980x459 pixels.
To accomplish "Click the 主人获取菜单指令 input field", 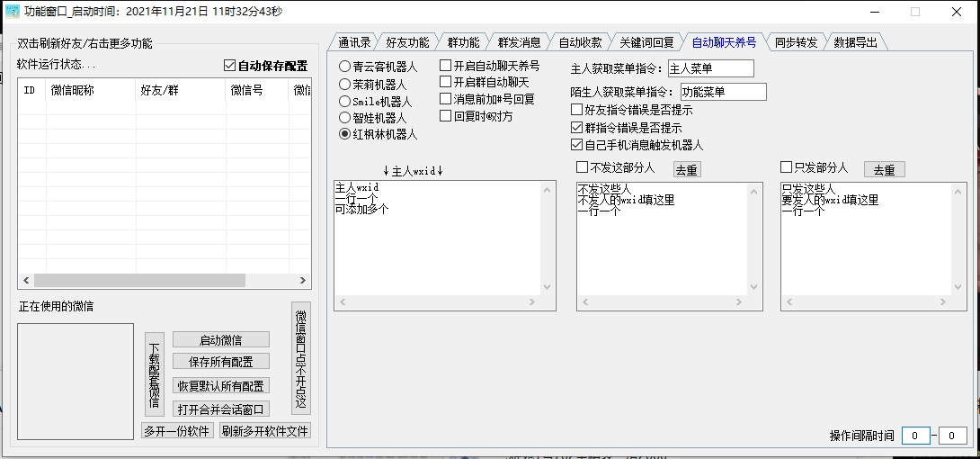I will tap(709, 68).
